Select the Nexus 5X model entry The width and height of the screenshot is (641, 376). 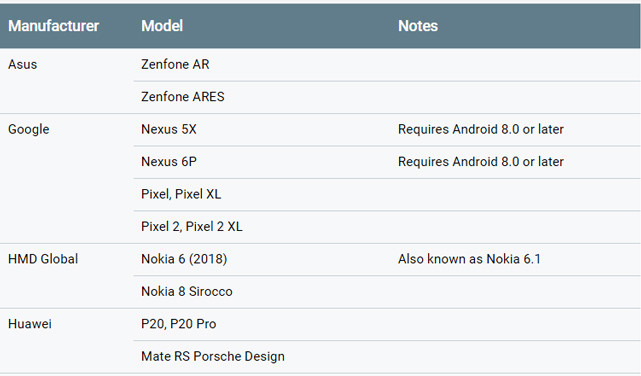[169, 130]
